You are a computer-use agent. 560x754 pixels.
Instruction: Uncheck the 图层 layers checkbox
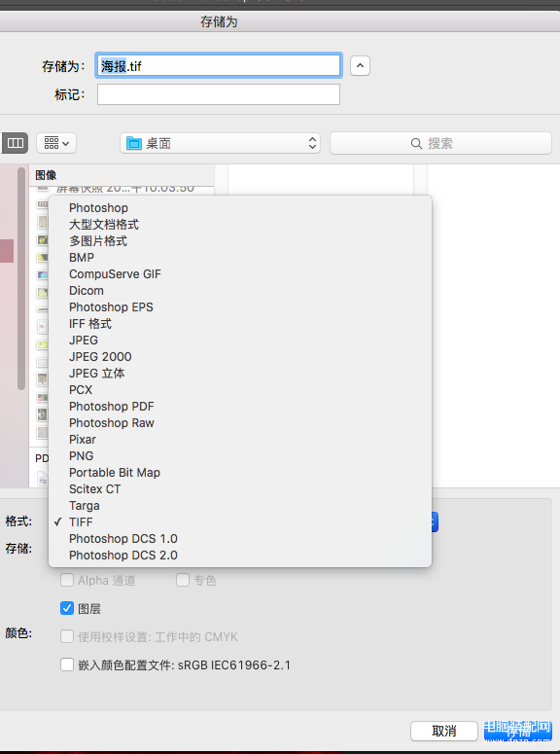click(x=67, y=608)
